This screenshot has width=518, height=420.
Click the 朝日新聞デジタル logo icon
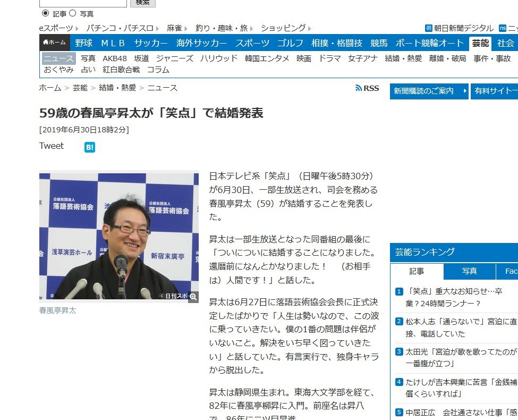pos(428,28)
